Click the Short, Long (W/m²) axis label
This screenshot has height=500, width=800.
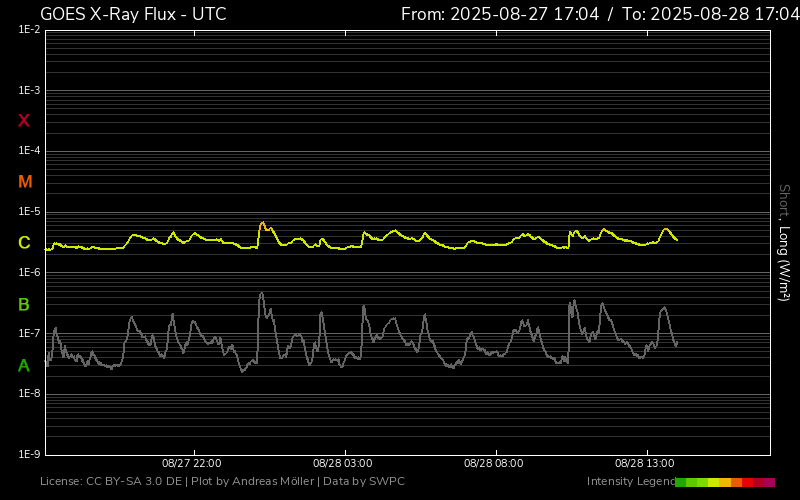click(x=784, y=242)
